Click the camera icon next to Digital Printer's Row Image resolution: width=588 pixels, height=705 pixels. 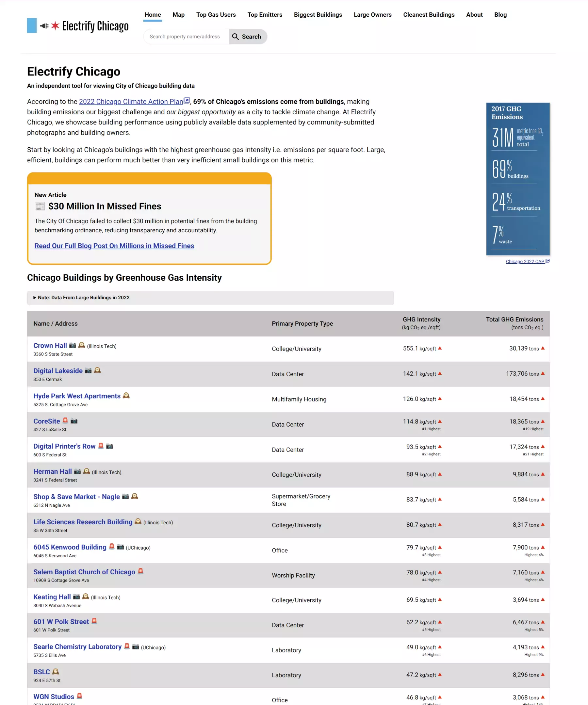coord(110,446)
